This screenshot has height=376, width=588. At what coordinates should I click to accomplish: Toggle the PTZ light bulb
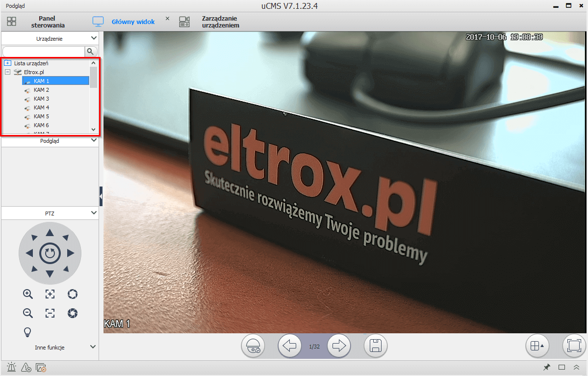coord(27,332)
